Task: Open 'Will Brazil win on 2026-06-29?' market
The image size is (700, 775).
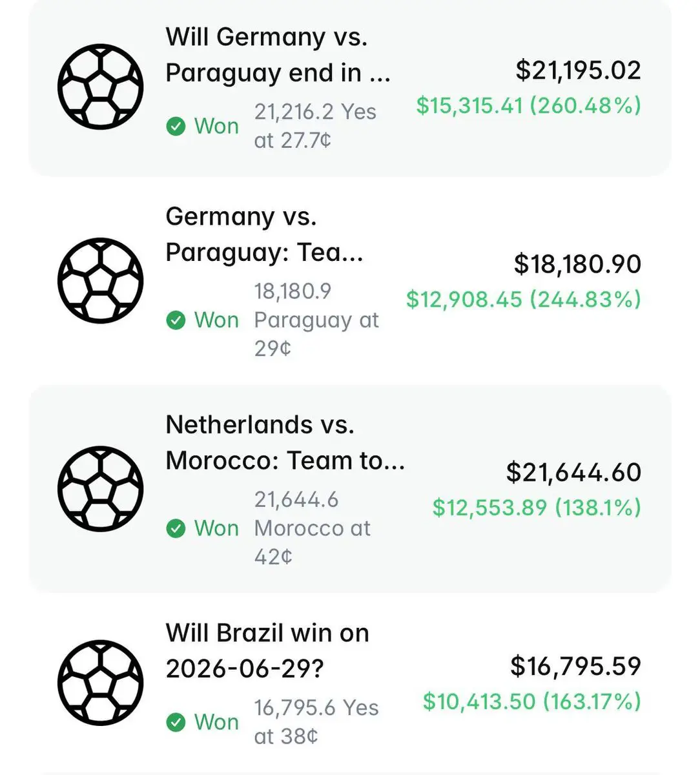Action: [x=267, y=651]
